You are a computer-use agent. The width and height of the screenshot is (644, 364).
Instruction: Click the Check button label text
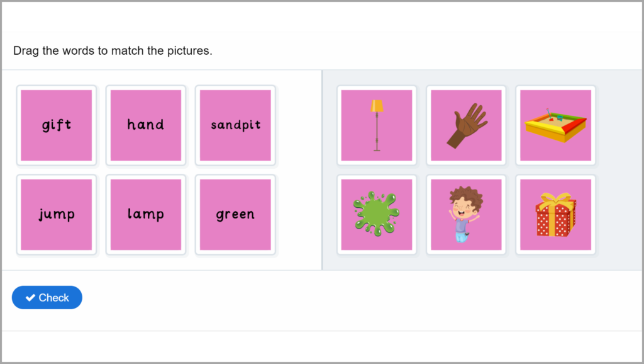point(54,297)
